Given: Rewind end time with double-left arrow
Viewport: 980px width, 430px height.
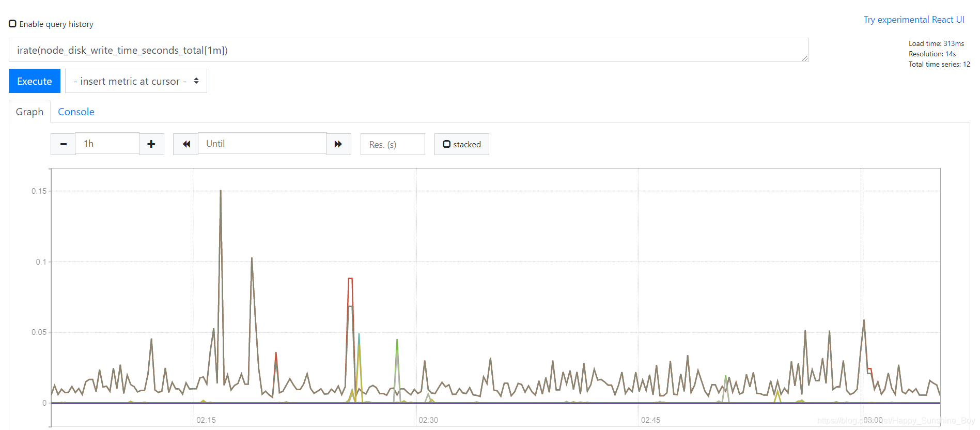Looking at the screenshot, I should [x=186, y=144].
